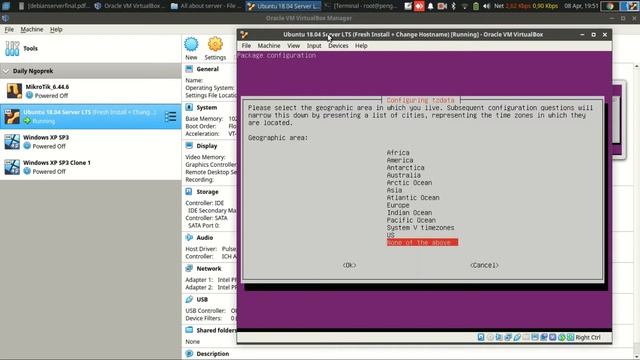Click the USB status icon in VM window

(517, 337)
